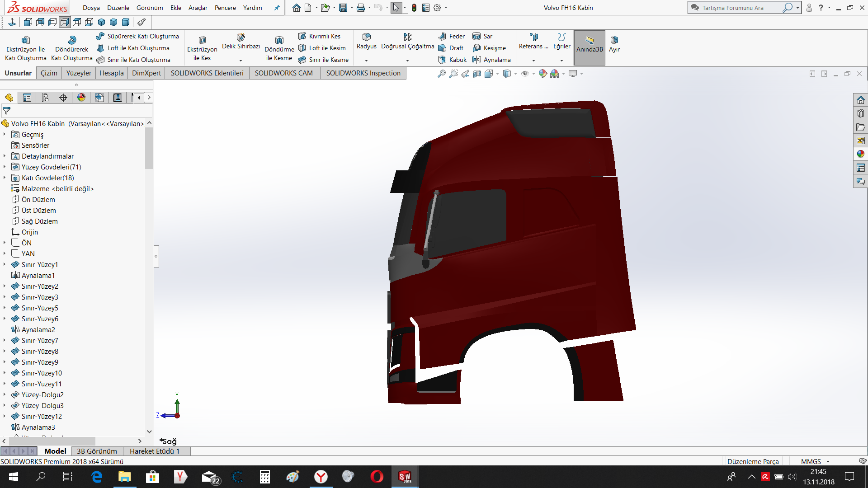Screen dimensions: 868x488
Task: Open settings gear options
Action: coord(437,8)
